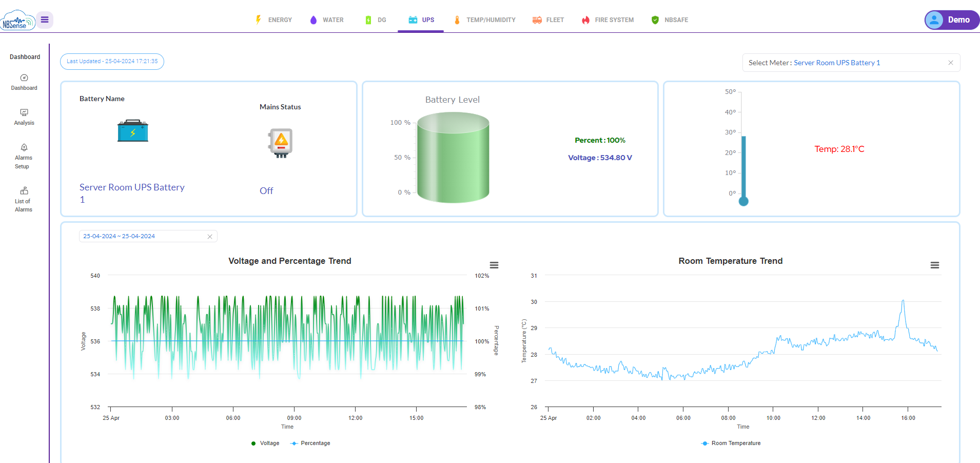Click the energy lightning bolt icon
This screenshot has width=980, height=463.
(x=259, y=20)
